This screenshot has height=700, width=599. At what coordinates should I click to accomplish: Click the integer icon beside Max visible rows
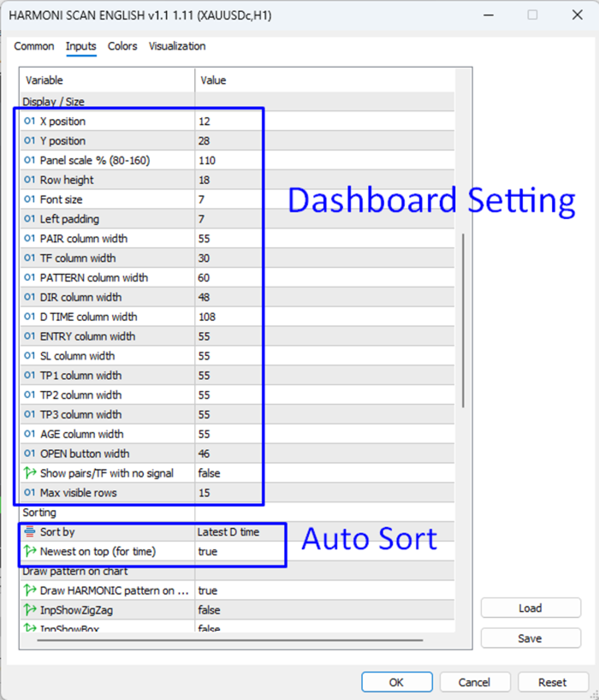[x=29, y=492]
